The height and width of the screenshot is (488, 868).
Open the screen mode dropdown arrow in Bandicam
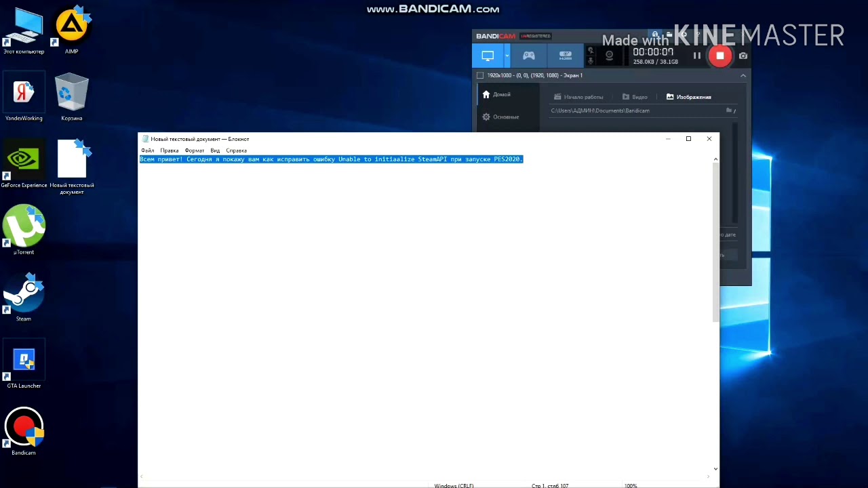(x=507, y=56)
